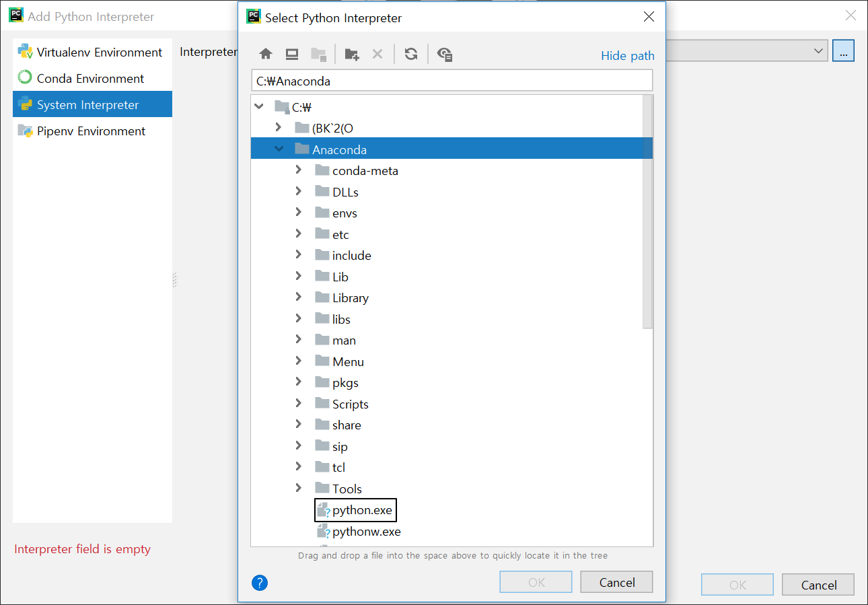Click the Delete (X) toolbar icon
Viewport: 868px width, 605px height.
377,55
